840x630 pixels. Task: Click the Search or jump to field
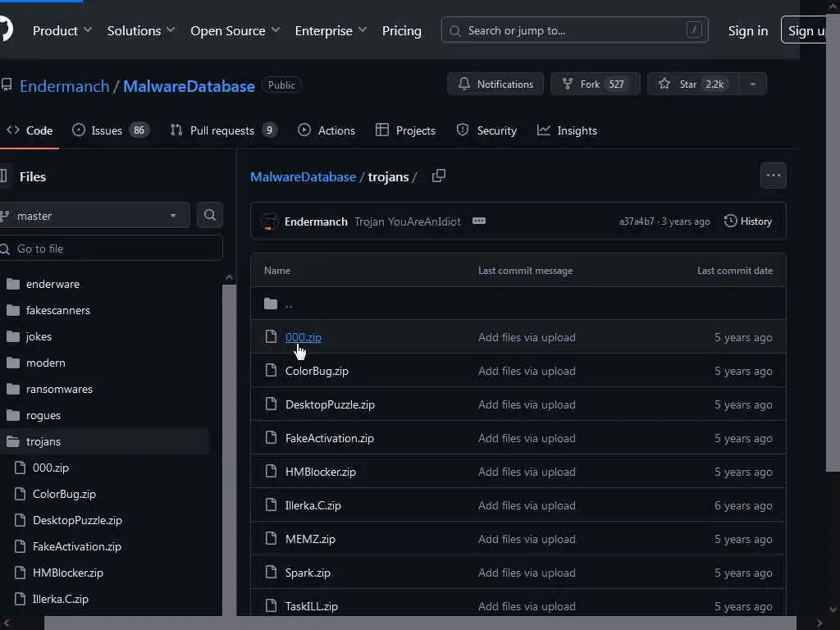click(574, 30)
